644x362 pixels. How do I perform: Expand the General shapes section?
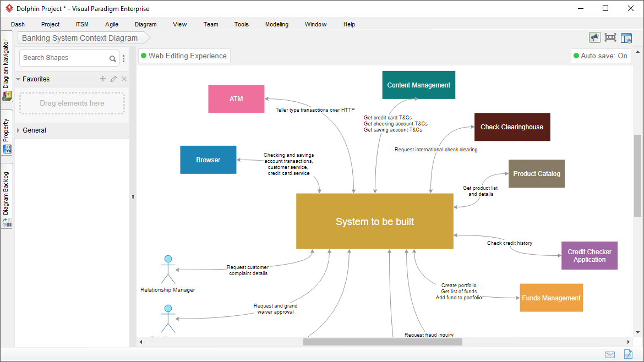[x=18, y=130]
